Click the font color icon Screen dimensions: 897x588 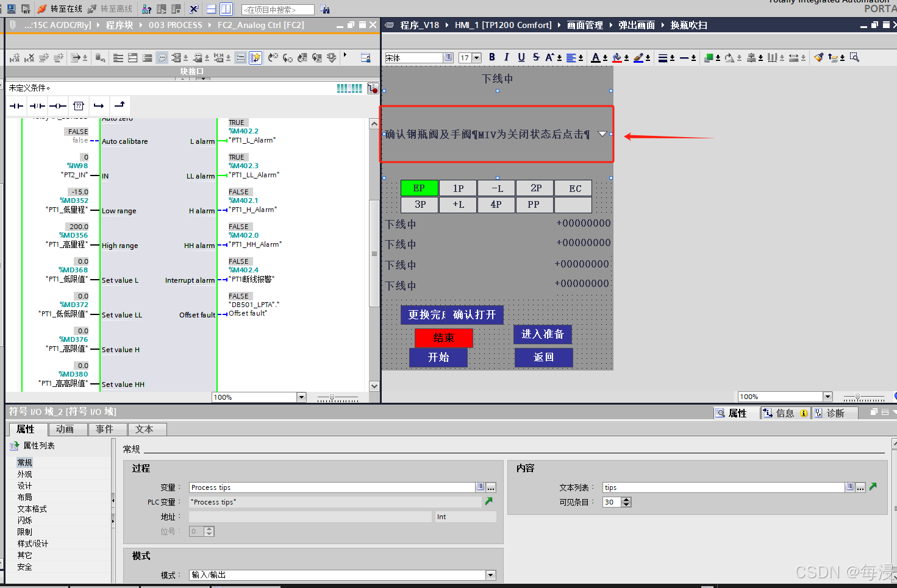596,57
